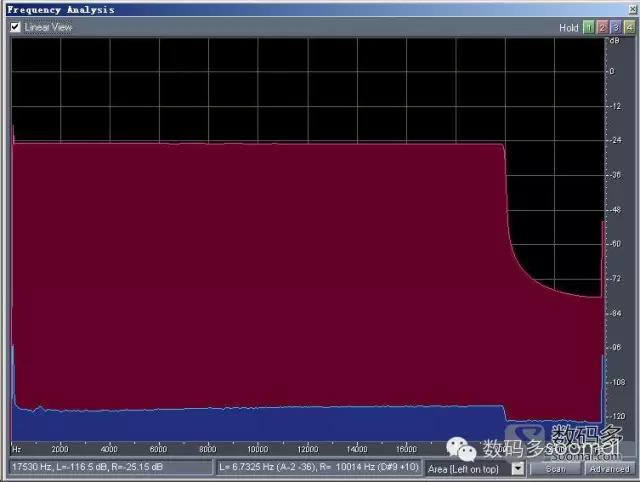Activate the red Hold 2 button
The image size is (640, 482).
(x=602, y=28)
